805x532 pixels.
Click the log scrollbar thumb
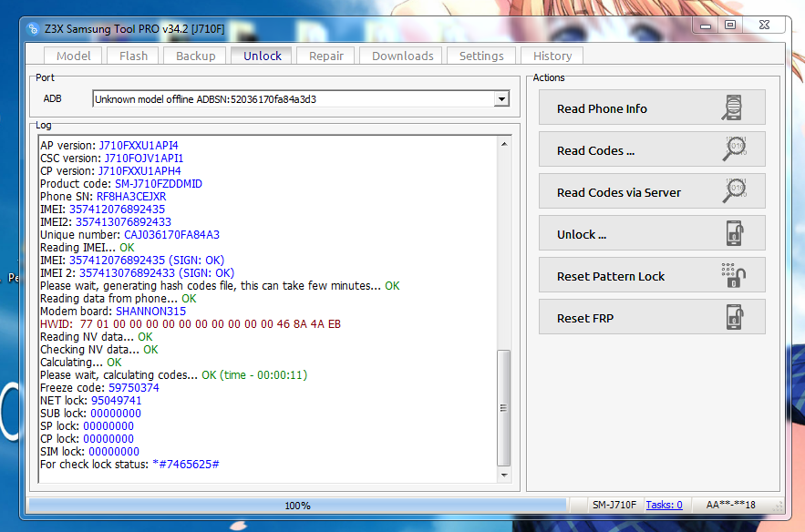[504, 408]
